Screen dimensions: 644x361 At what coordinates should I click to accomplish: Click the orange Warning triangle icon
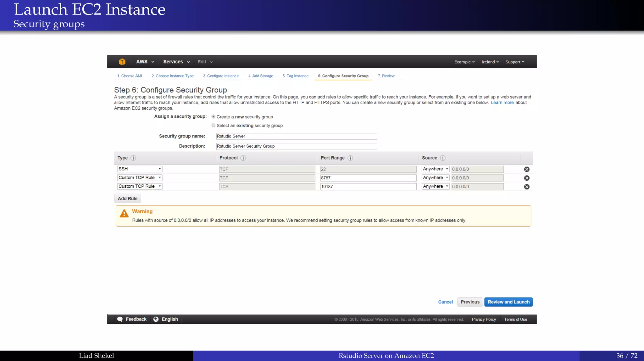124,213
